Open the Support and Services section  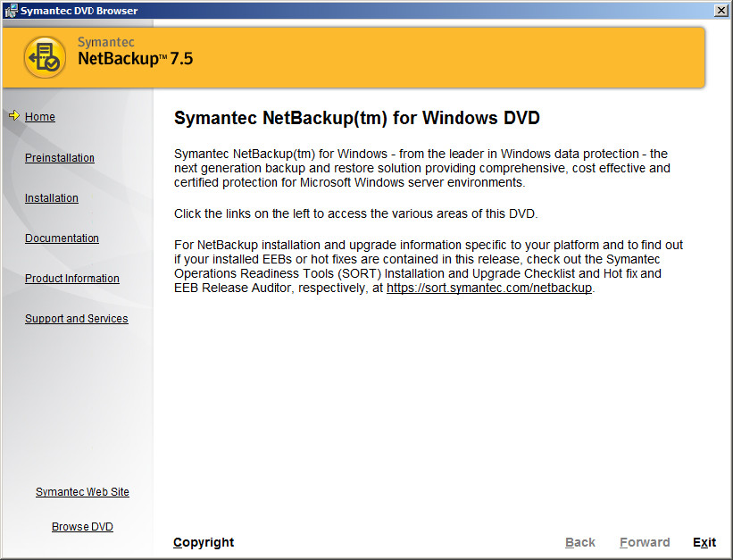(76, 318)
